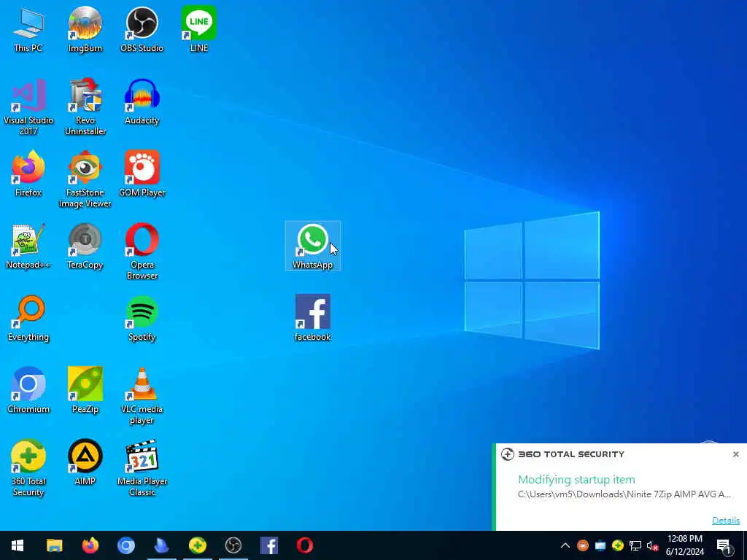The height and width of the screenshot is (560, 747).
Task: Select the This PC desktop icon
Action: (28, 29)
